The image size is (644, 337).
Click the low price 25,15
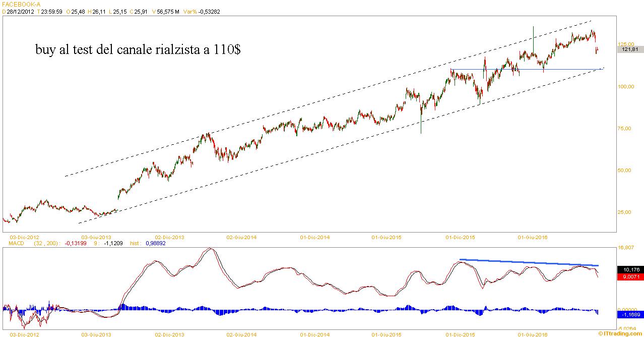click(119, 12)
